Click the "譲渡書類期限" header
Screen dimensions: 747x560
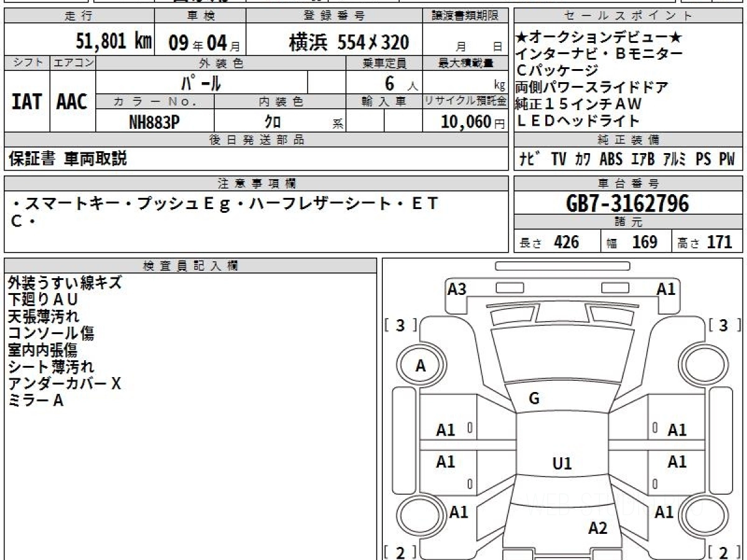tap(466, 16)
